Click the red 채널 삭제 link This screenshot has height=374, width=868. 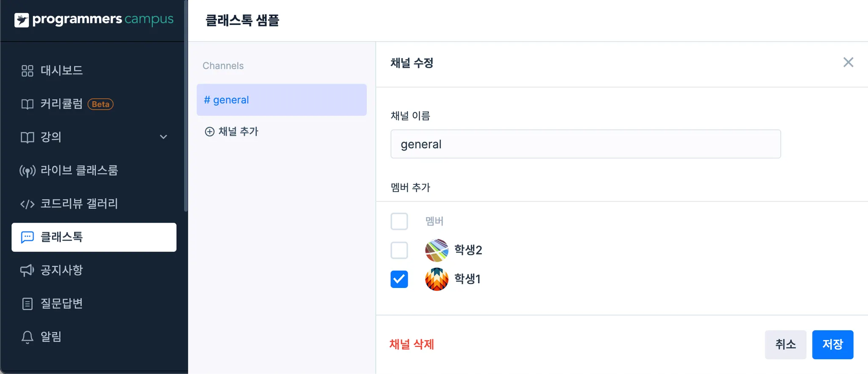[x=412, y=344]
